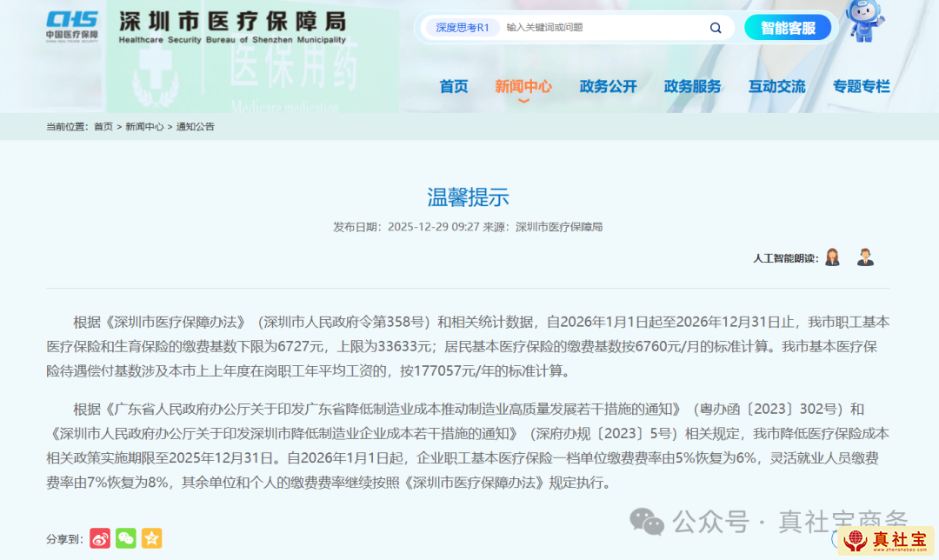Click the Weibo share icon

point(99,539)
